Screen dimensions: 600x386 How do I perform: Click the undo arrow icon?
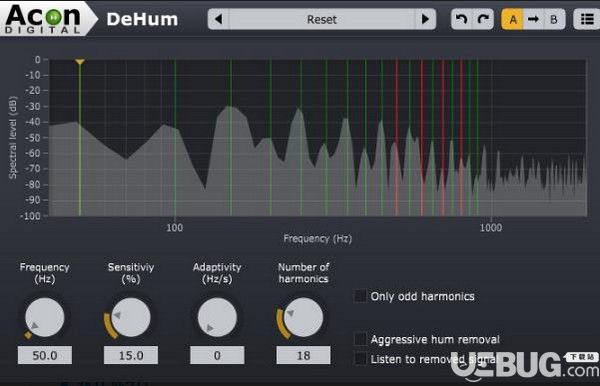(x=461, y=19)
